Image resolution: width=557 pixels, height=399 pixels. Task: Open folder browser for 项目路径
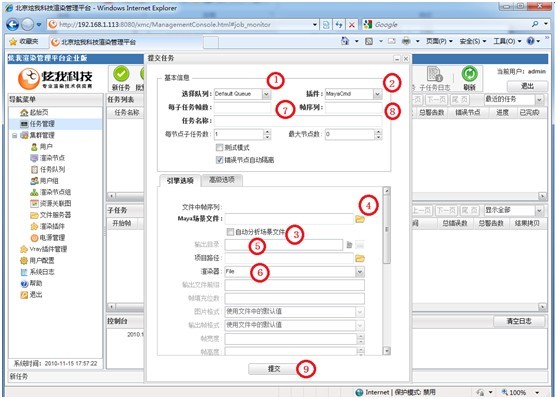click(x=360, y=258)
